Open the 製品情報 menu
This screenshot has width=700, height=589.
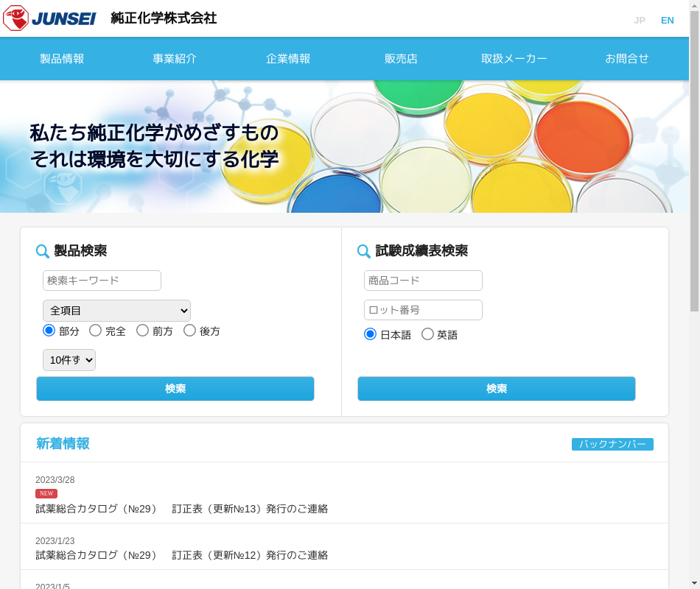[62, 59]
